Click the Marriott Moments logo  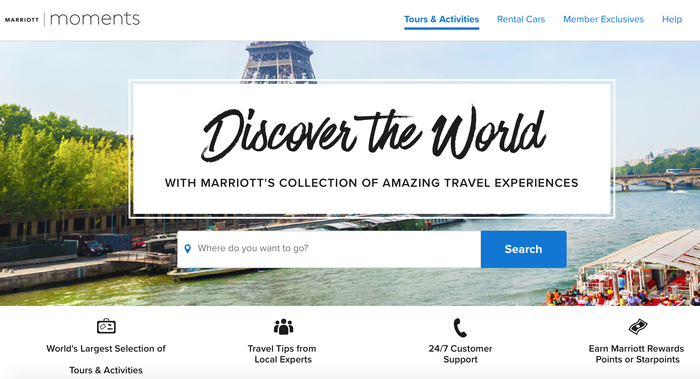72,19
